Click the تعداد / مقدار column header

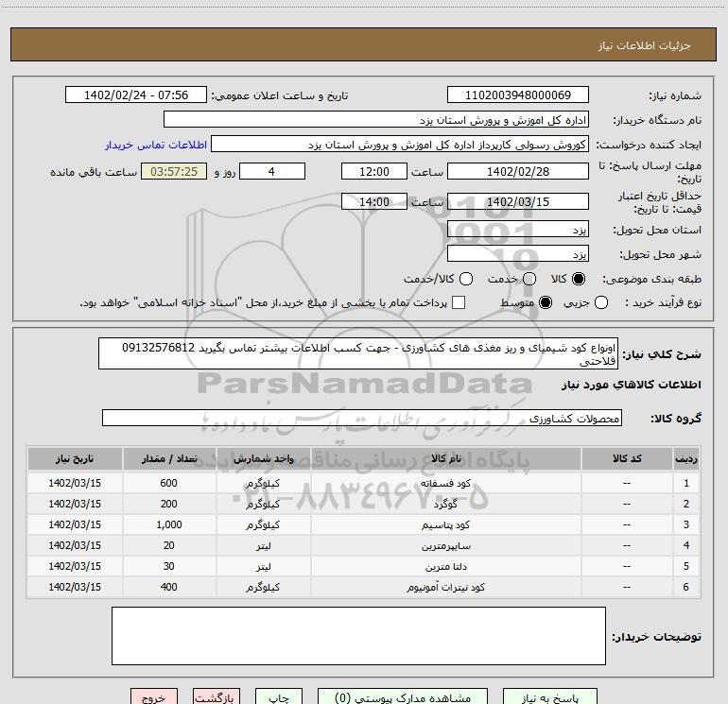(169, 458)
